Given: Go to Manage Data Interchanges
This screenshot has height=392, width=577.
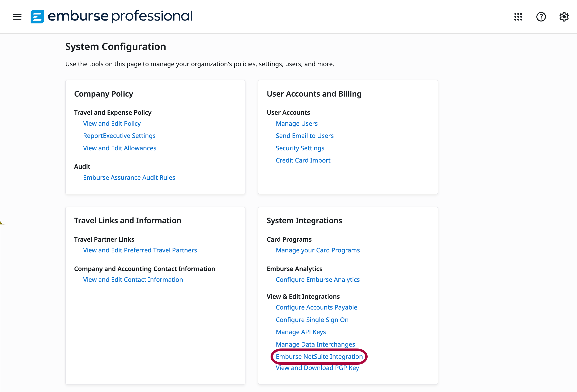Looking at the screenshot, I should (315, 344).
